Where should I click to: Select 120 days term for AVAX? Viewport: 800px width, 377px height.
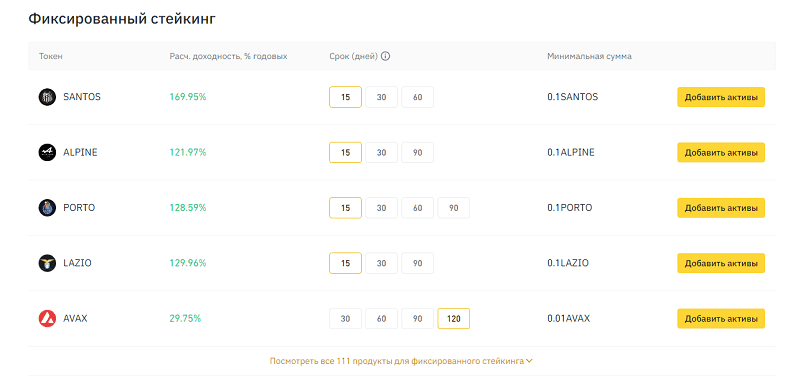point(454,319)
